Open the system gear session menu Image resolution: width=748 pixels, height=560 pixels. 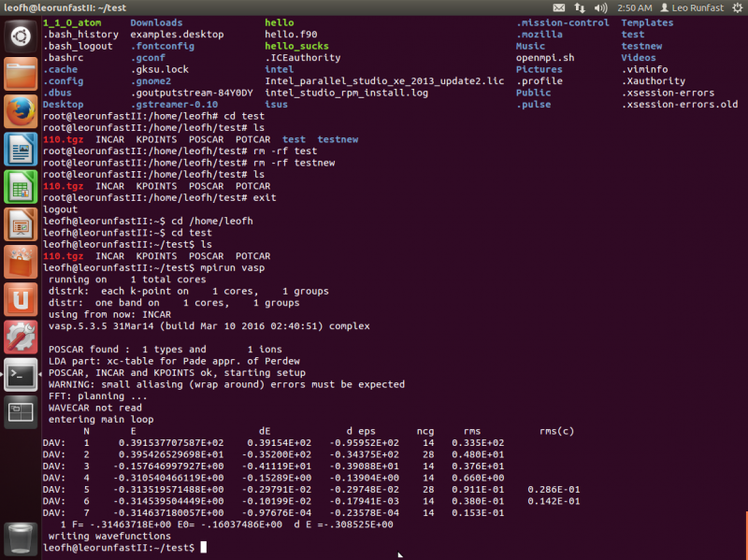coord(737,7)
